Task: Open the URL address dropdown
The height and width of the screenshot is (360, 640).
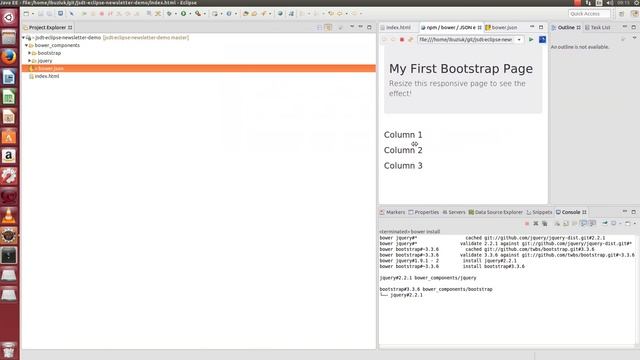Action: [x=519, y=40]
